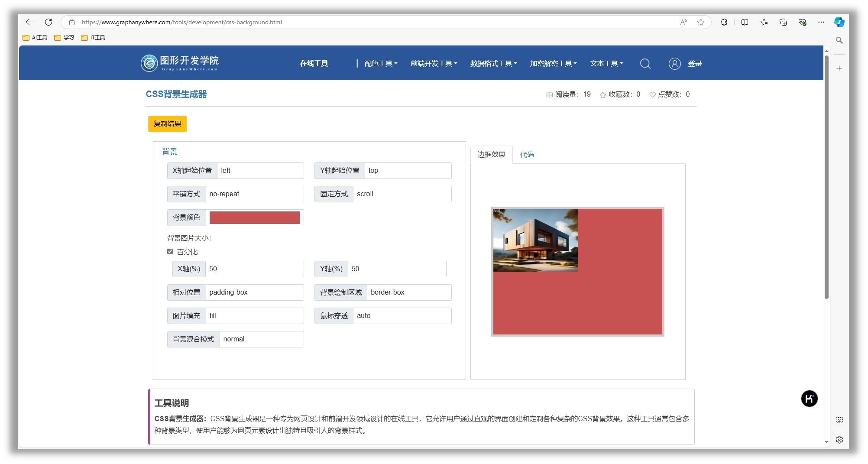
Task: Expand 前端开发工具 navigation menu
Action: (434, 64)
